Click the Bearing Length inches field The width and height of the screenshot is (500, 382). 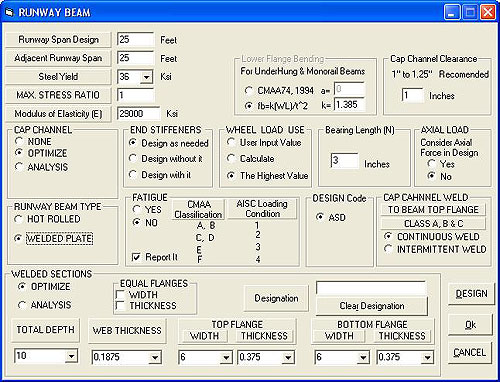pyautogui.click(x=345, y=161)
